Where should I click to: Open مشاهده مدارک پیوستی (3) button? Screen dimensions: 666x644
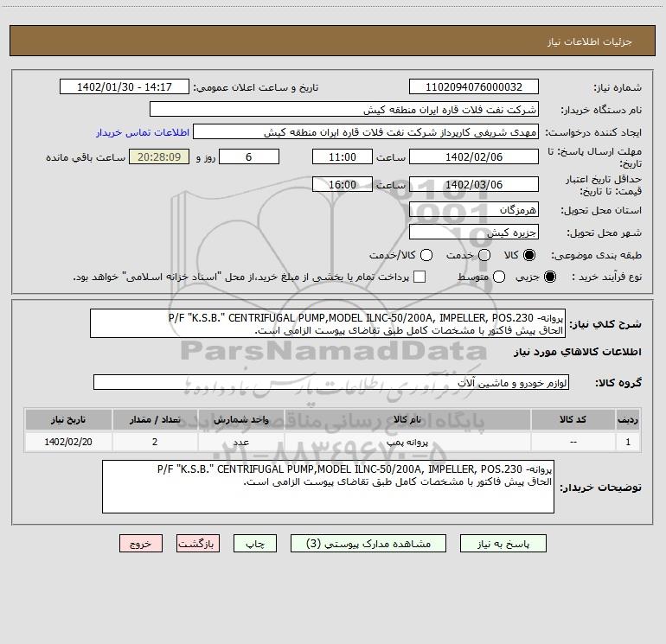click(368, 544)
